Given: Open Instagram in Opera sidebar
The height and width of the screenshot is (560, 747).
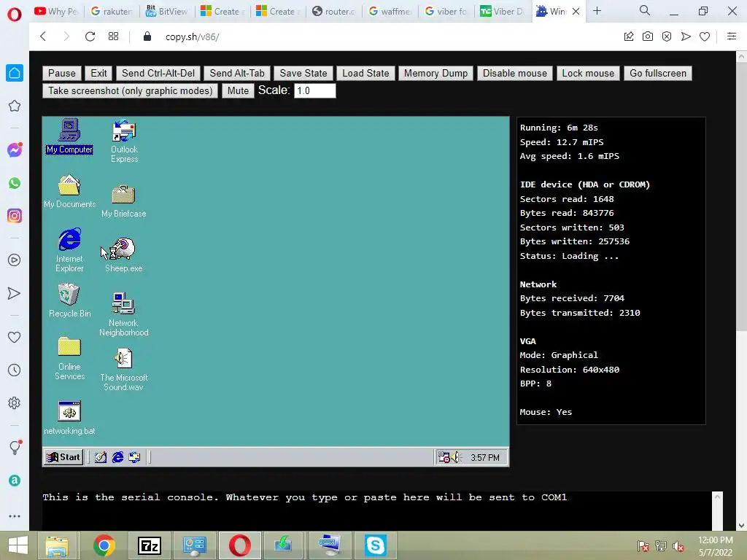Looking at the screenshot, I should pyautogui.click(x=15, y=216).
